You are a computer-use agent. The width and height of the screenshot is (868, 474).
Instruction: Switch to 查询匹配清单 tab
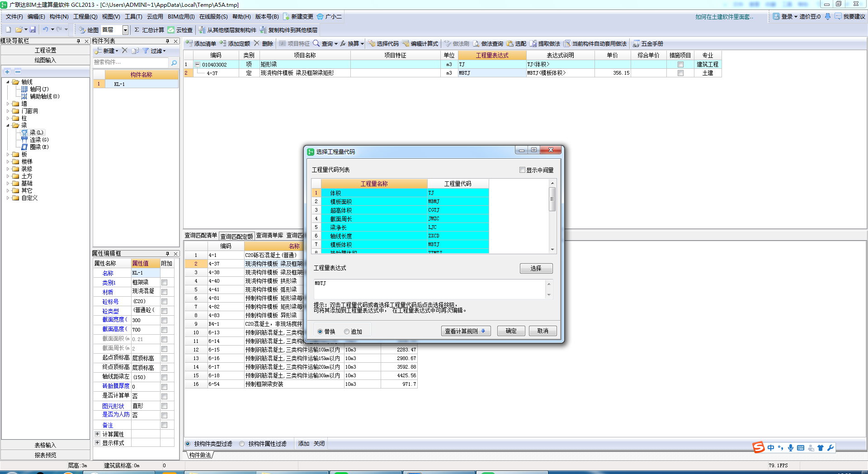tap(201, 235)
